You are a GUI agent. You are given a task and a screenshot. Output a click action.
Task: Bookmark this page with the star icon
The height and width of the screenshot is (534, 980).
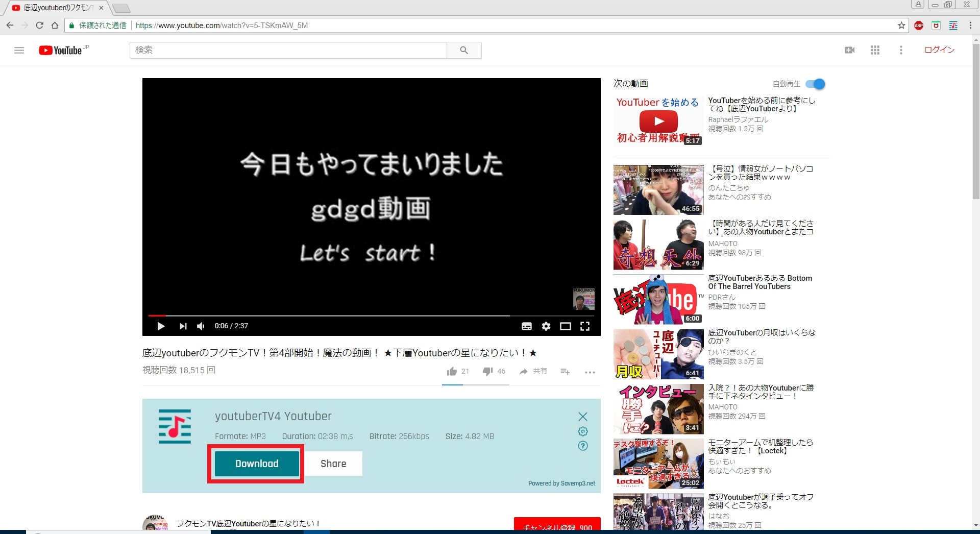[901, 25]
